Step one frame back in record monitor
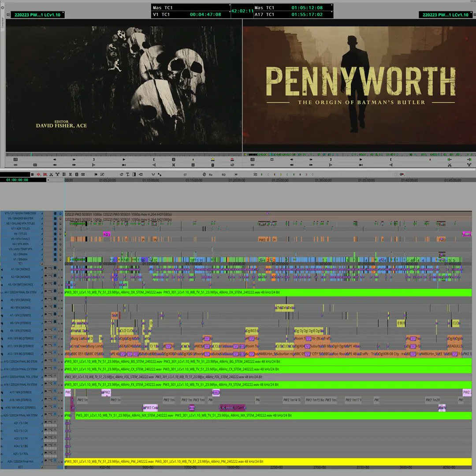Image resolution: width=476 pixels, height=476 pixels. [291, 160]
